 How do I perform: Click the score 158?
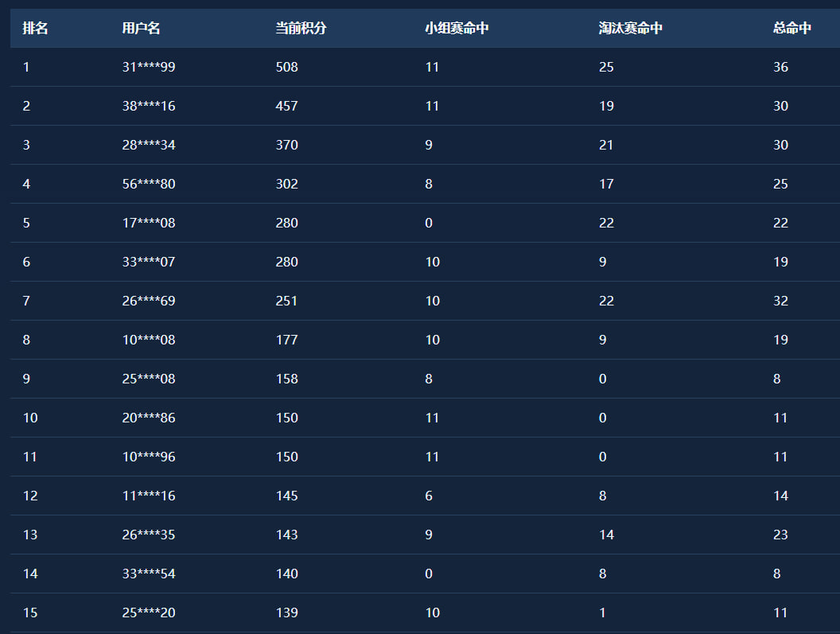(286, 379)
